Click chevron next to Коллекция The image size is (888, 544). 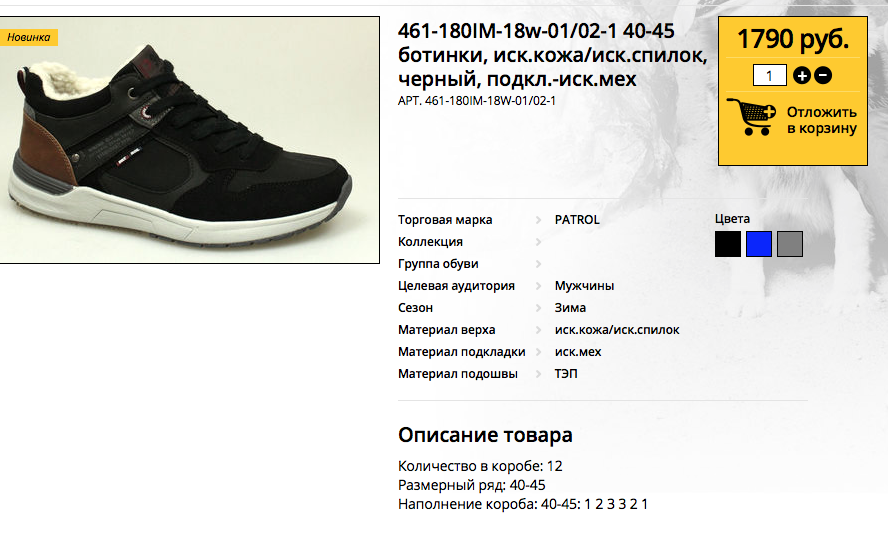(538, 242)
